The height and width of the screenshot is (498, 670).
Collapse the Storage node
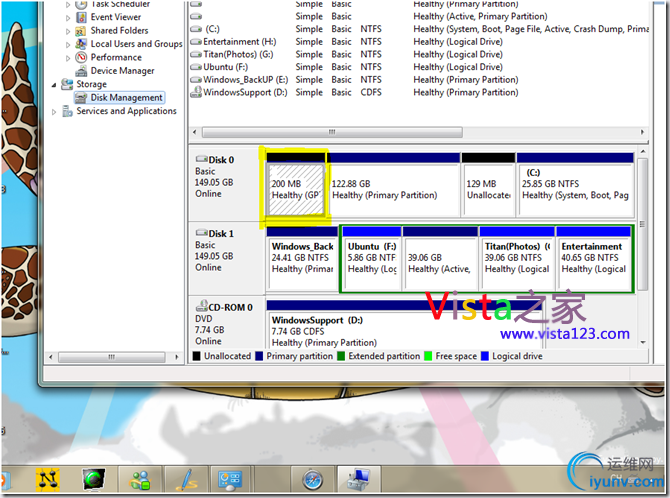pos(54,85)
